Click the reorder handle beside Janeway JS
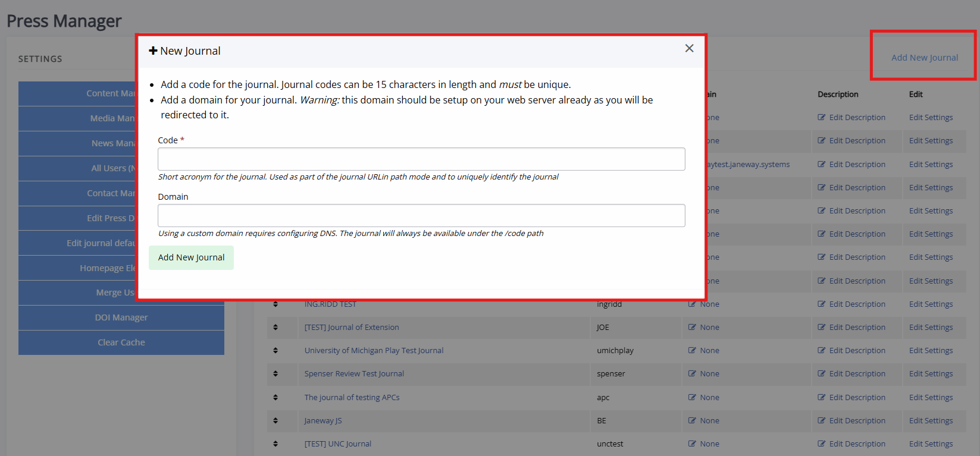980x456 pixels. pos(275,421)
